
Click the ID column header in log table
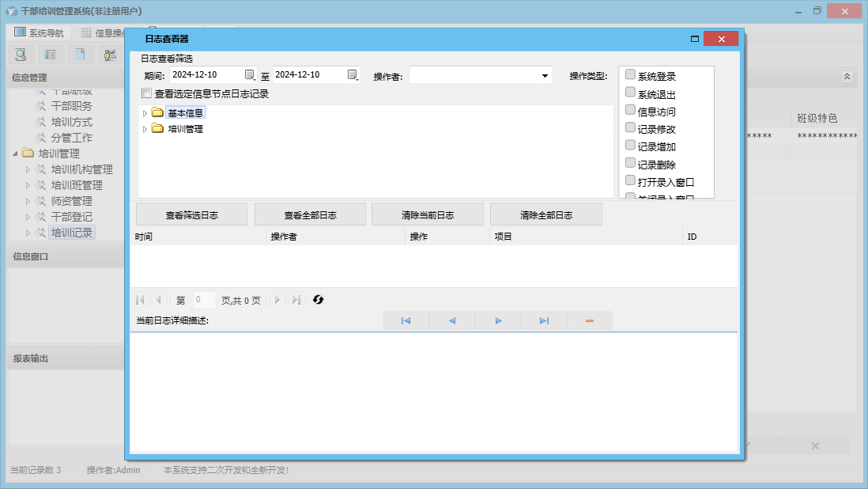[x=710, y=237]
